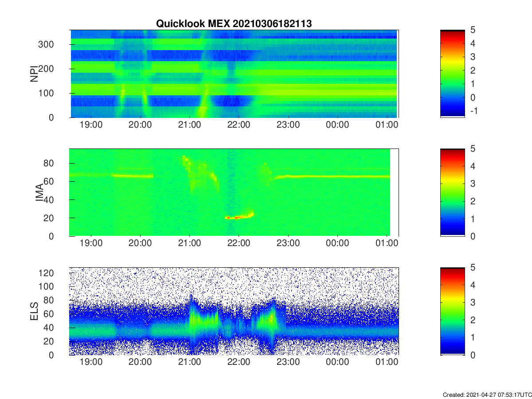The width and height of the screenshot is (532, 399).
Task: Click the 'Created: 2021-04-27 07:53:17UTC' timestamp
Action: 487,395
